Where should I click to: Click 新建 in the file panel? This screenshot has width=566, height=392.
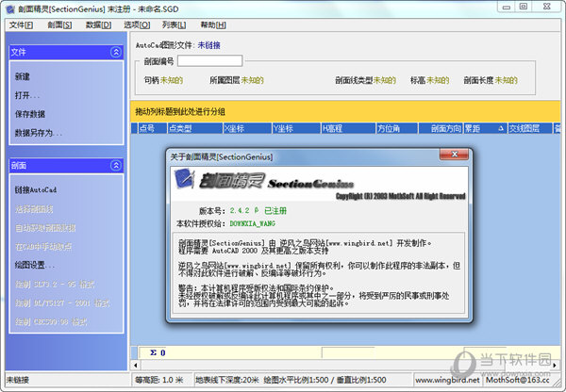pyautogui.click(x=23, y=76)
